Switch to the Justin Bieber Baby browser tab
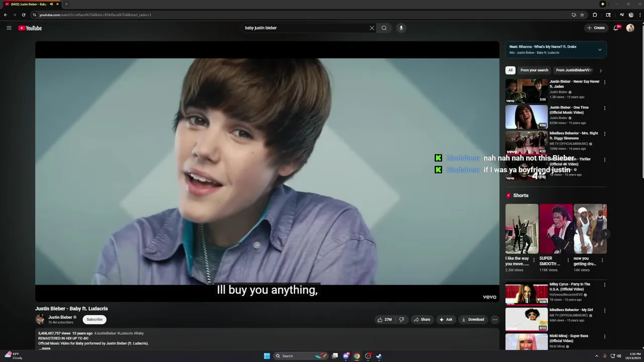This screenshot has height=362, width=644. pos(31,4)
